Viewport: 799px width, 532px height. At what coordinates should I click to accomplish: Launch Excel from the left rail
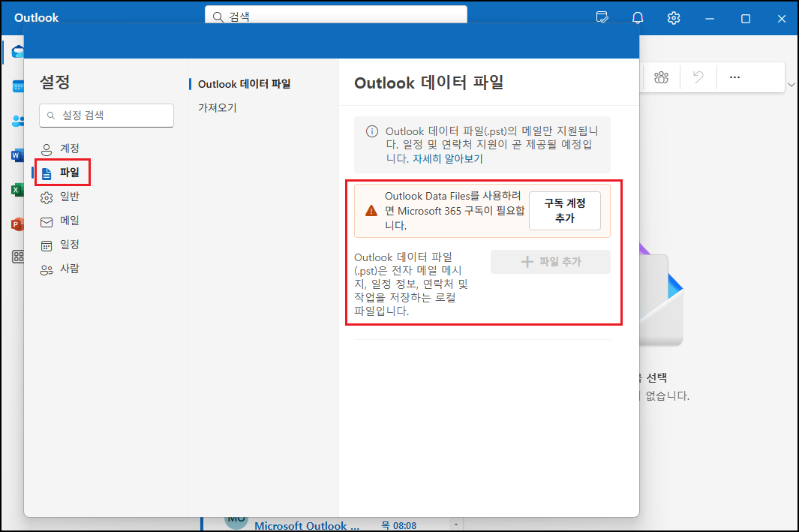click(17, 190)
